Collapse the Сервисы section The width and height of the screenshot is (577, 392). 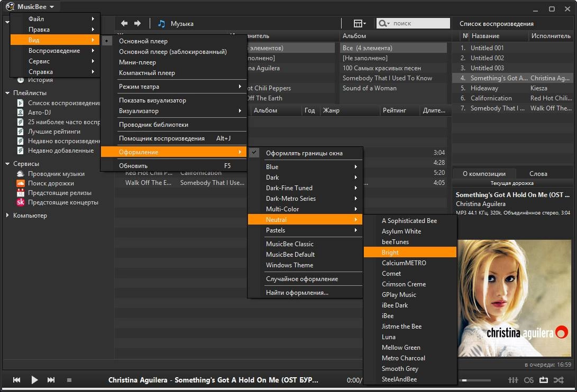(x=7, y=164)
